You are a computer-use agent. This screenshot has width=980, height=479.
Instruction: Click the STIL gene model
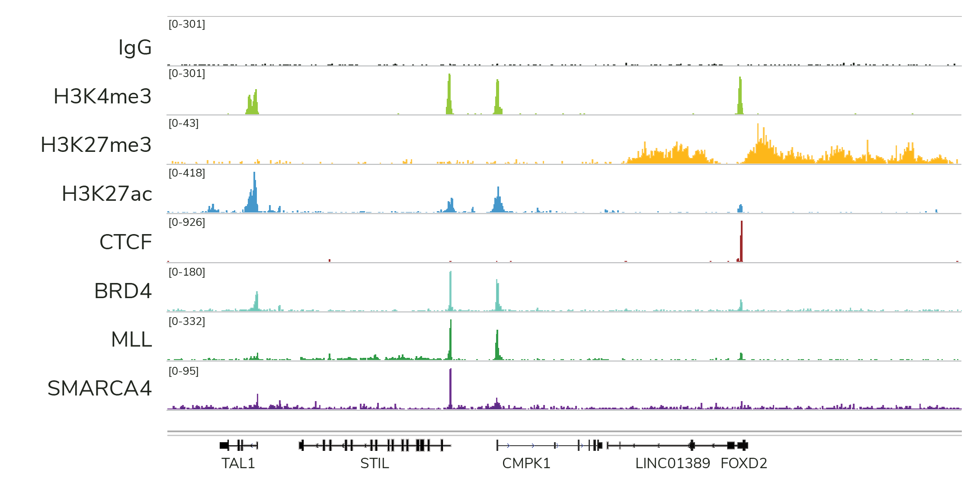375,445
